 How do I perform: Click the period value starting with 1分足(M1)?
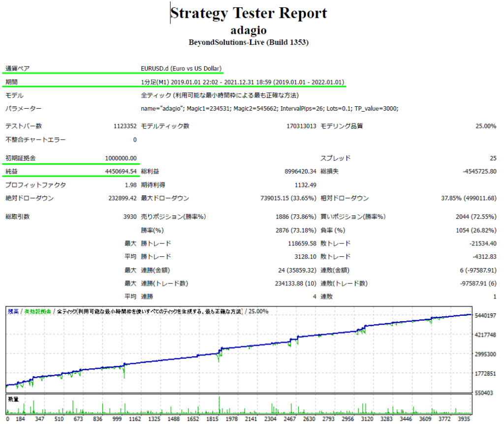tap(242, 82)
